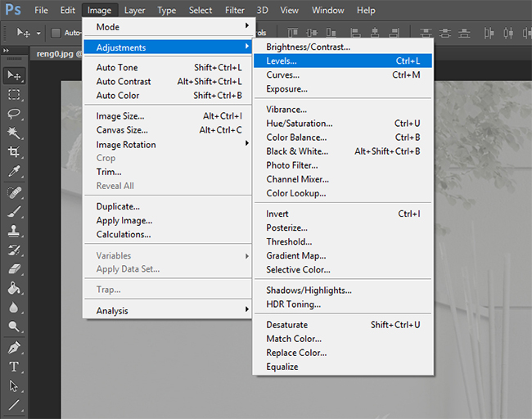Choose Brightness/Contrast adjustment

343,47
